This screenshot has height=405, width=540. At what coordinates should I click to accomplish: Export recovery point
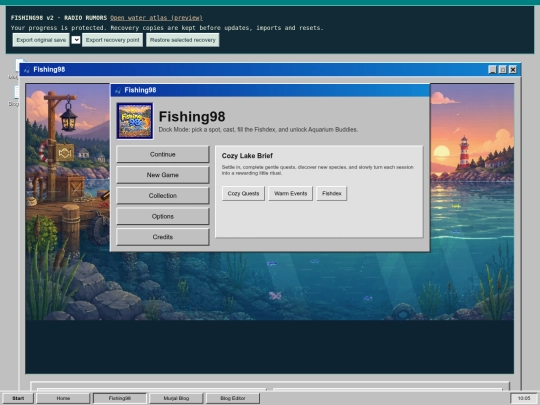pos(112,40)
